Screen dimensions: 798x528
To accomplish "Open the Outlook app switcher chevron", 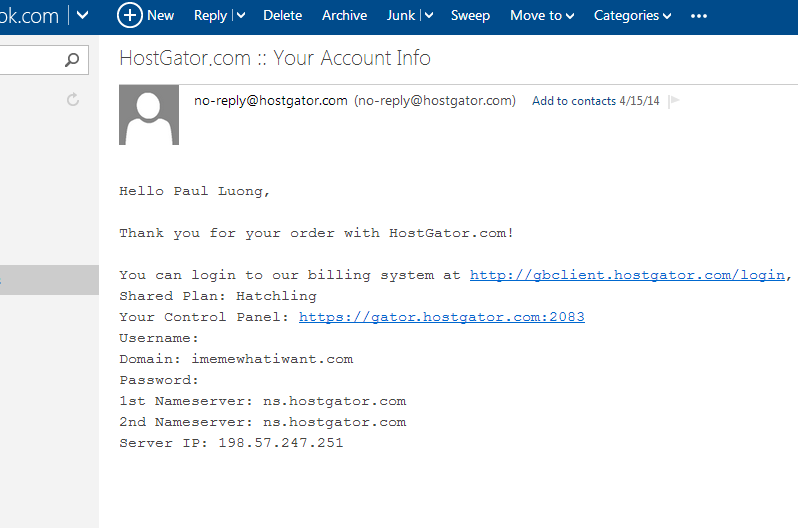I will coord(82,15).
